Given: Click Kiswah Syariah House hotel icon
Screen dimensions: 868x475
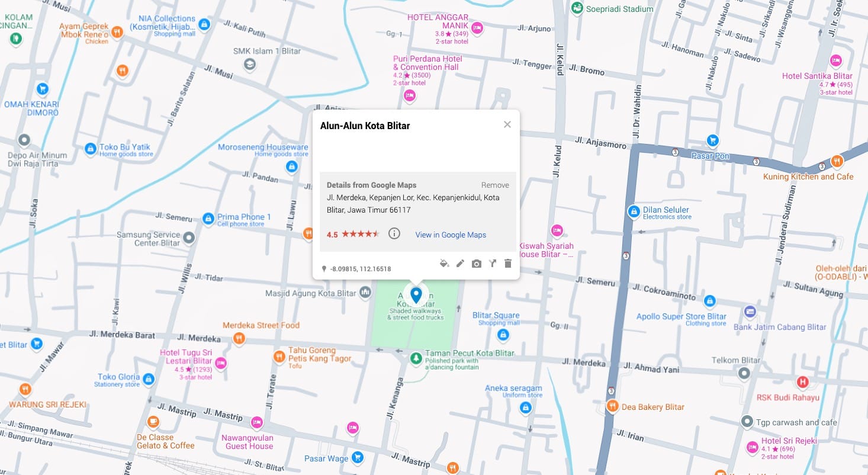Looking at the screenshot, I should pos(557,230).
